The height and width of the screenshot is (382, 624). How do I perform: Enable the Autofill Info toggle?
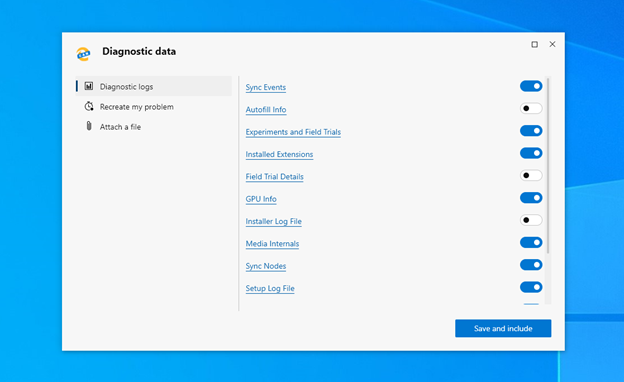[531, 108]
